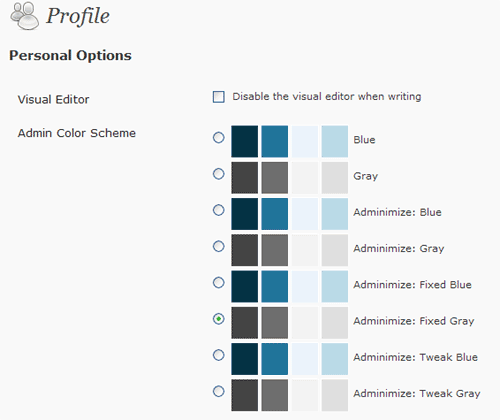Click dark gray swatch in Gray row
The width and height of the screenshot is (500, 420).
[245, 178]
